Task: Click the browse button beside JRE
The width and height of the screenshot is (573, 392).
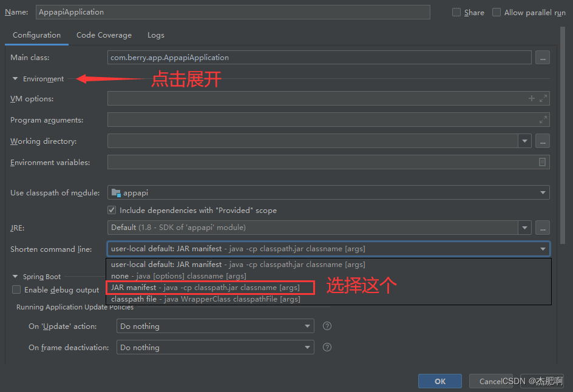Action: (x=542, y=228)
